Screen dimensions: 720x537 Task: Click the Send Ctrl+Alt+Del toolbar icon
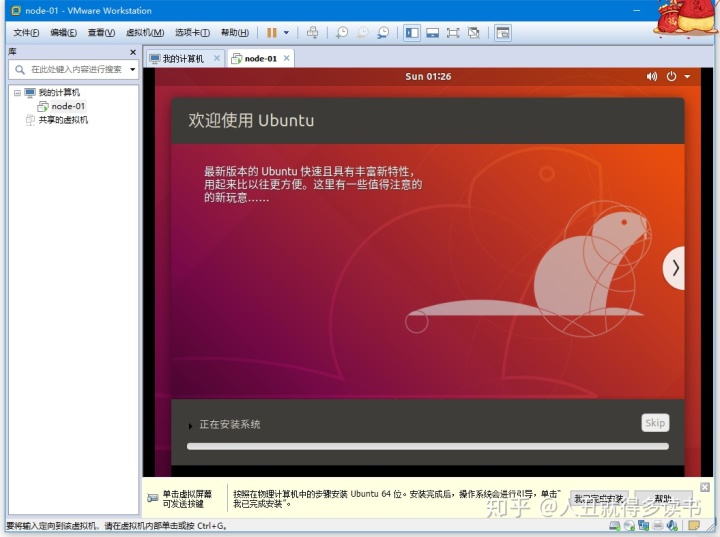pos(312,33)
